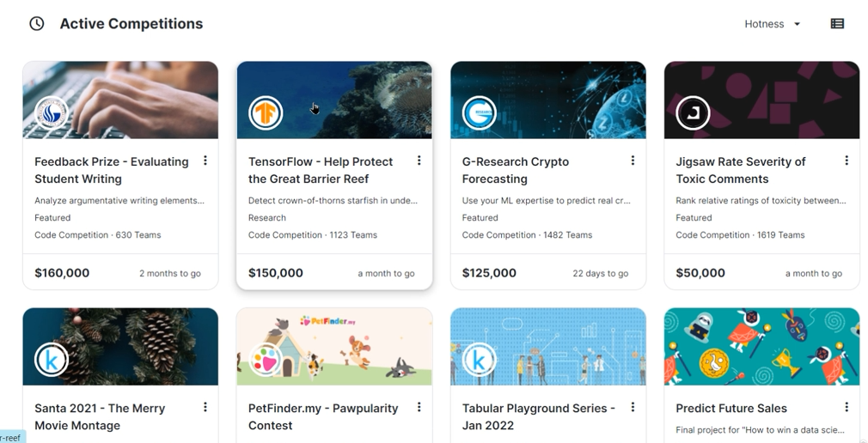Image resolution: width=868 pixels, height=443 pixels.
Task: Open Predict Future Sales three-dot menu
Action: [x=847, y=407]
